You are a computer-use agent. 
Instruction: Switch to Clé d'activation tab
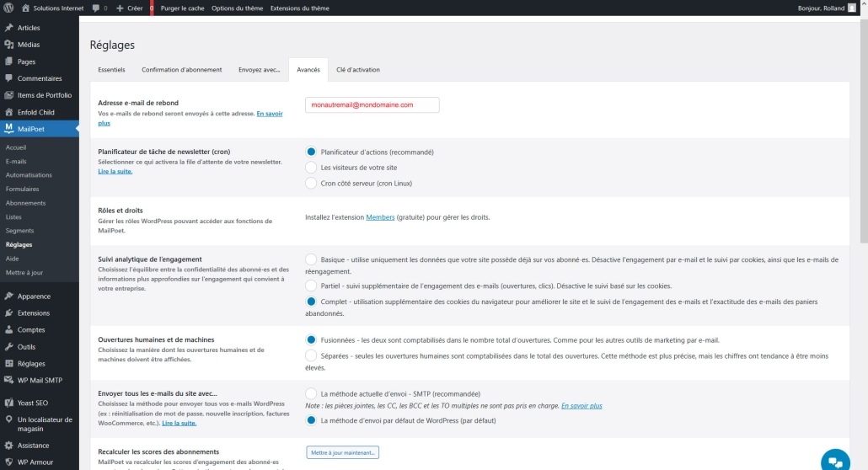(x=358, y=70)
